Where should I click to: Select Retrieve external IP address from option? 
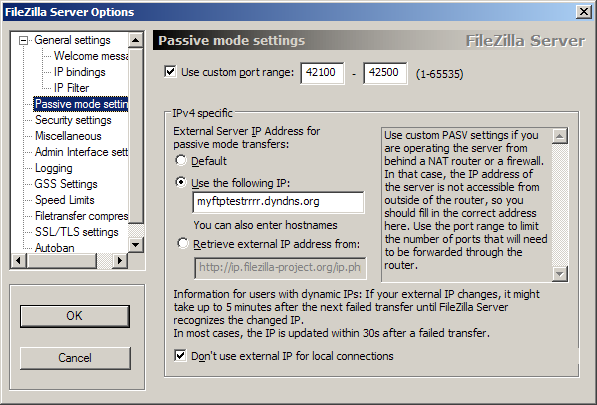(183, 243)
